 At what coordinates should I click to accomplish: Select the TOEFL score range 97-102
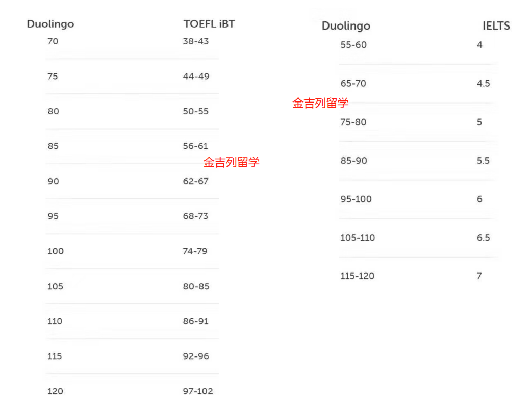[x=198, y=391]
